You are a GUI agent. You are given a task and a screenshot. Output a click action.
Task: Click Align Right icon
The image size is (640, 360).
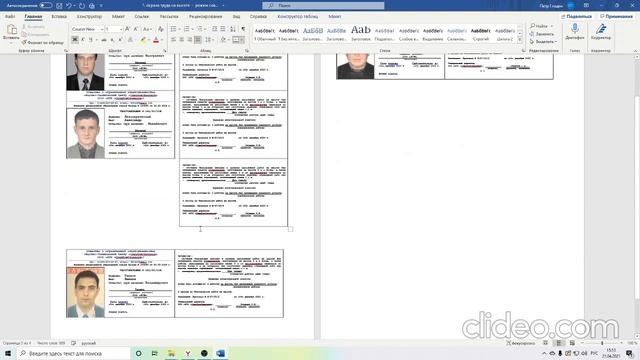click(190, 40)
